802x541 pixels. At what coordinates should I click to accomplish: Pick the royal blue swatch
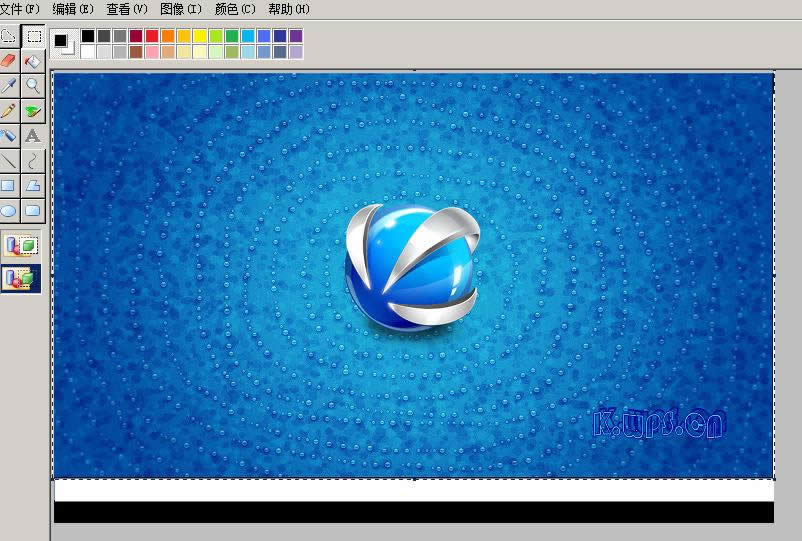point(264,36)
